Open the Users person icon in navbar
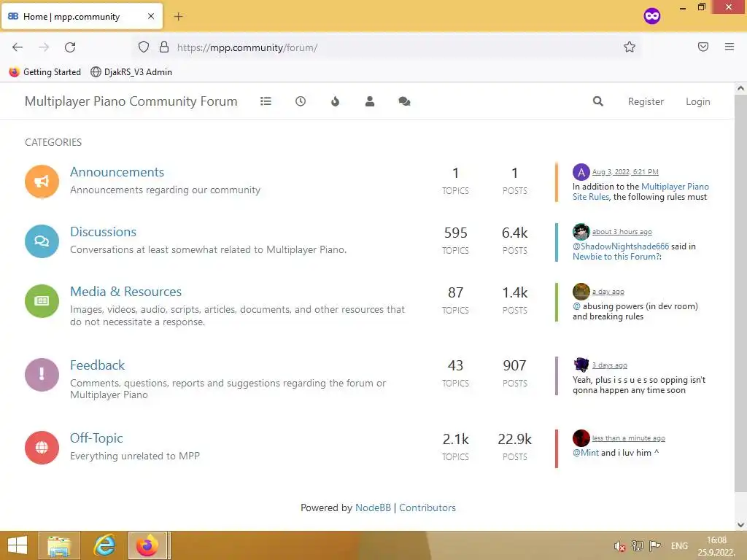Screen dimensions: 747x560 [x=370, y=101]
